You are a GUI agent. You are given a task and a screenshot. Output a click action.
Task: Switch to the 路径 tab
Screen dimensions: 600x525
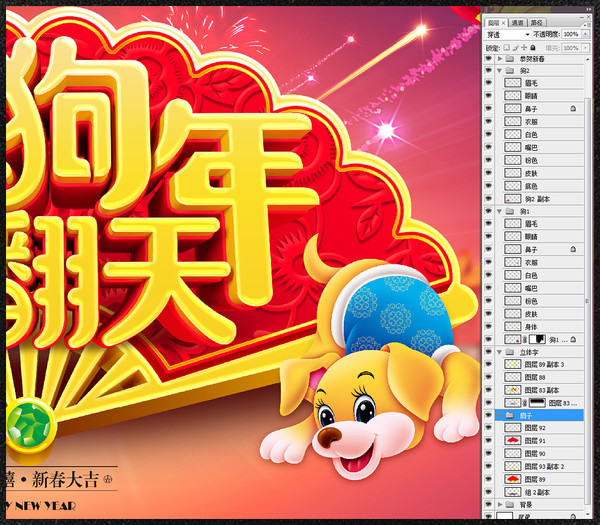click(x=537, y=23)
